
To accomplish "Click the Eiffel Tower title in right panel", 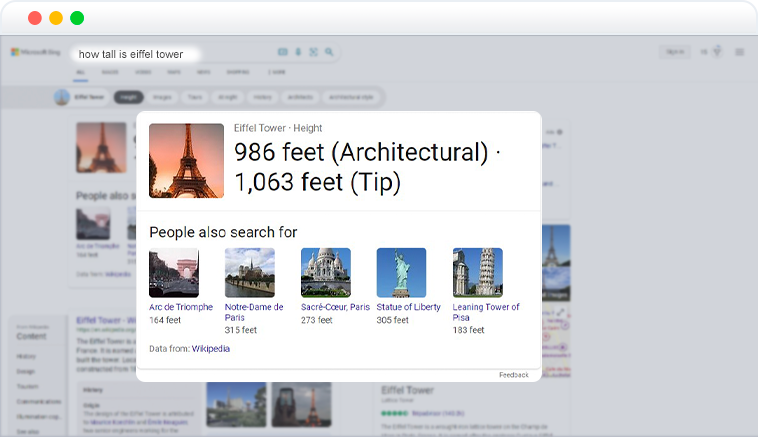I will click(x=407, y=390).
